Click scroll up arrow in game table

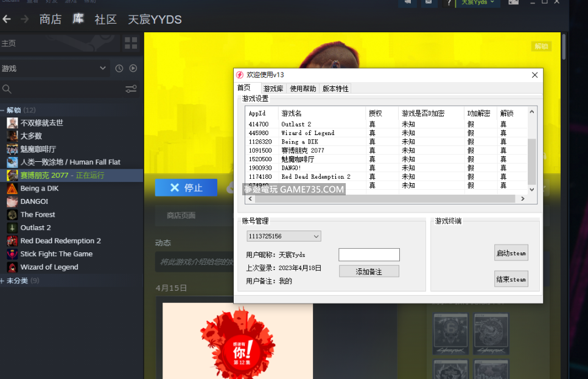click(532, 112)
